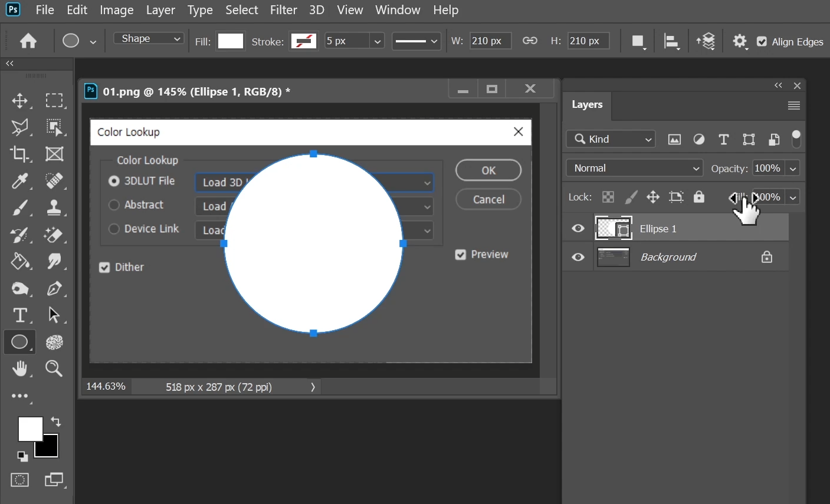Screen dimensions: 830x504
Task: Hide the Ellipse 1 layer
Action: click(578, 229)
